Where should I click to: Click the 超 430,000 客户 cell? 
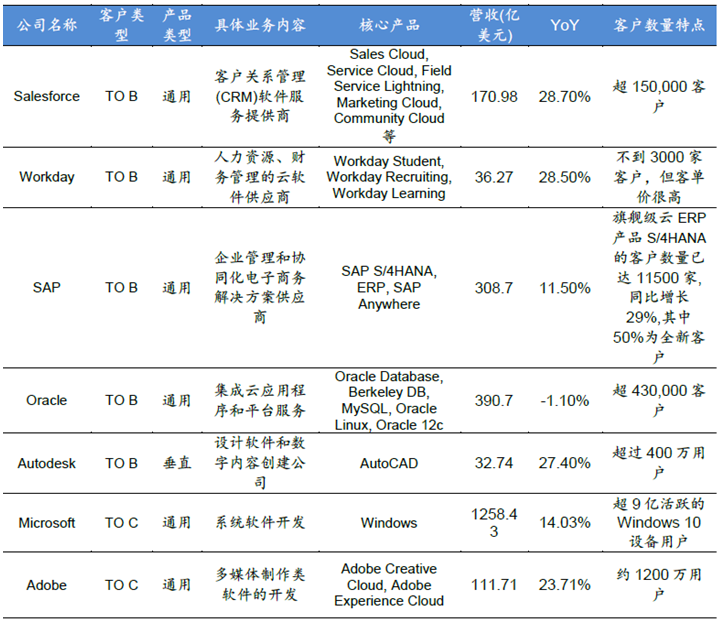tap(659, 400)
